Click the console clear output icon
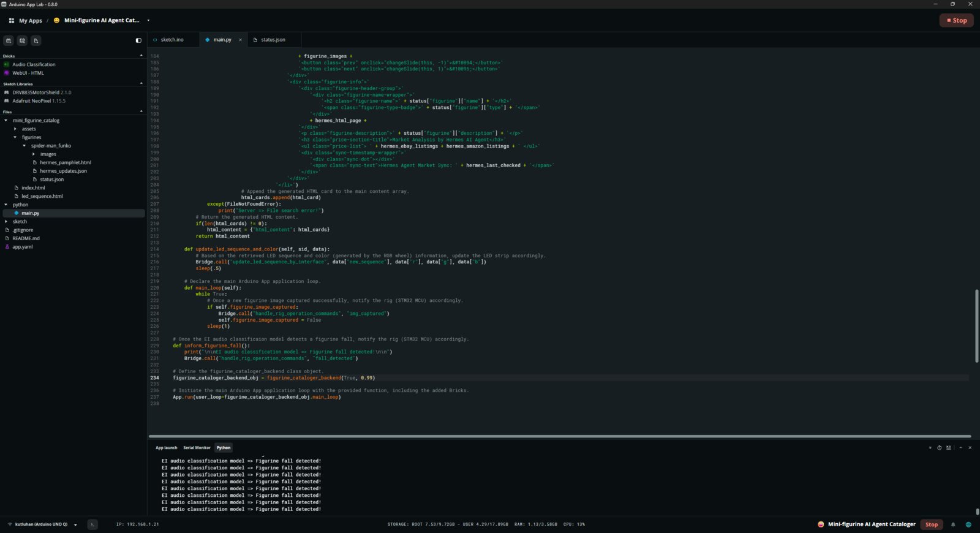Screen dimensions: 980x533 (x=949, y=448)
